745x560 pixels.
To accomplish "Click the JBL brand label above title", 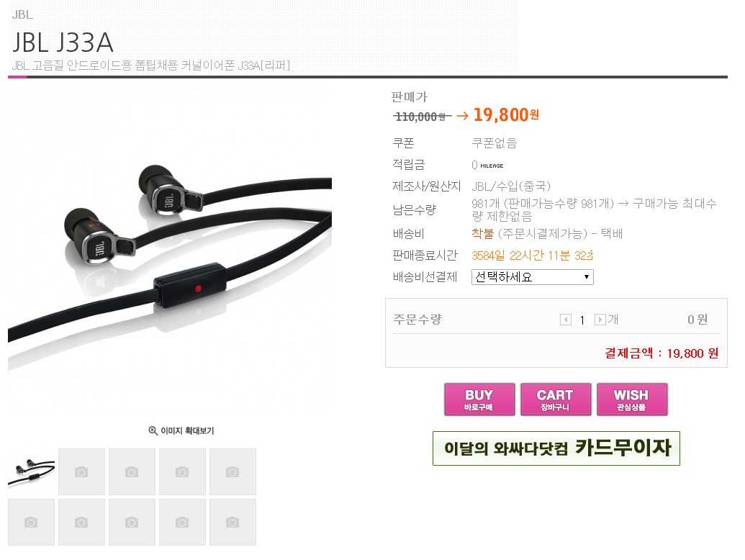I will tap(22, 14).
